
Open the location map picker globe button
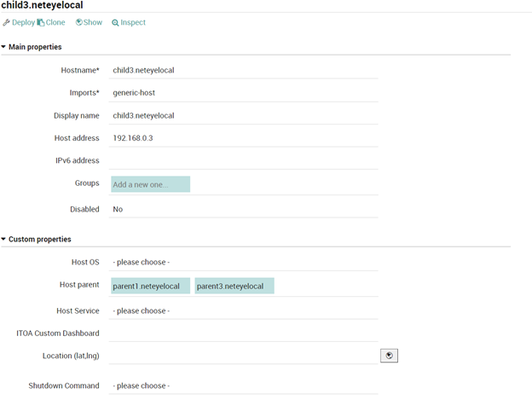click(x=389, y=356)
